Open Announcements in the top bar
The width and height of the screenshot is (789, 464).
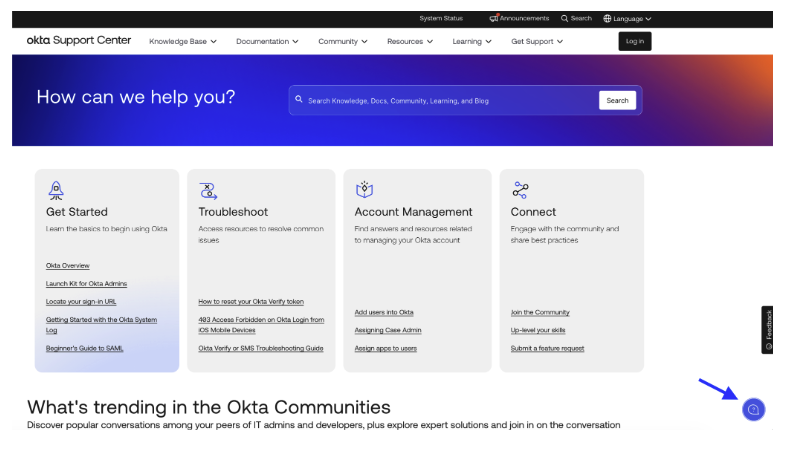click(x=520, y=19)
